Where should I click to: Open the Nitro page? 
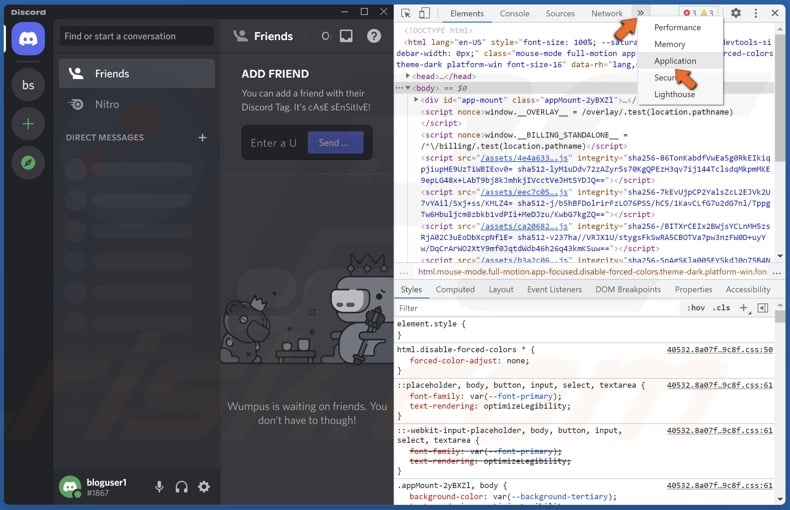pos(137,104)
